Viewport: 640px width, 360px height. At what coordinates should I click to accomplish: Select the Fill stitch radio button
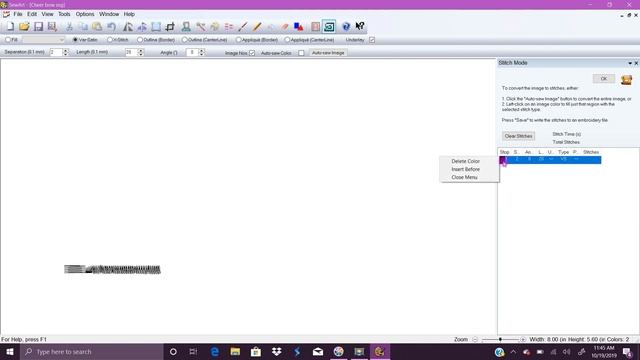(x=8, y=40)
